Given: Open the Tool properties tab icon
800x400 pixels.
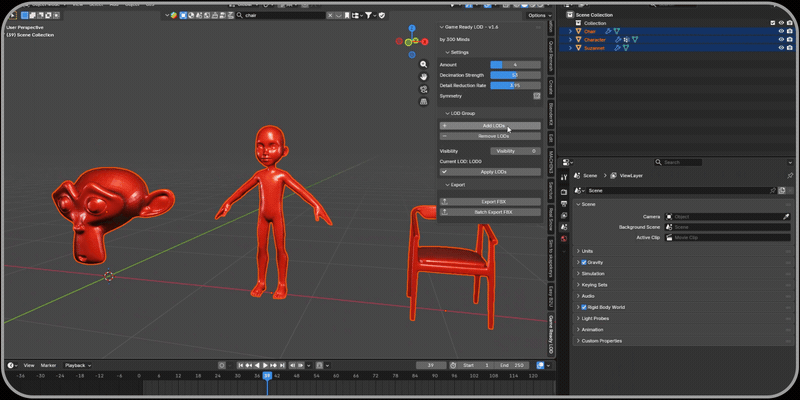Looking at the screenshot, I should 564,178.
